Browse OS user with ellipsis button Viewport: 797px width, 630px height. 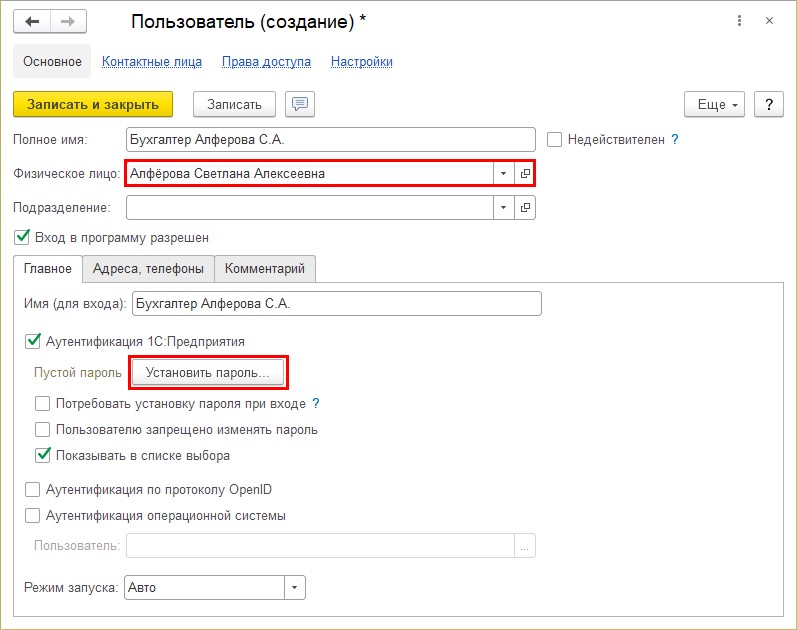click(525, 546)
